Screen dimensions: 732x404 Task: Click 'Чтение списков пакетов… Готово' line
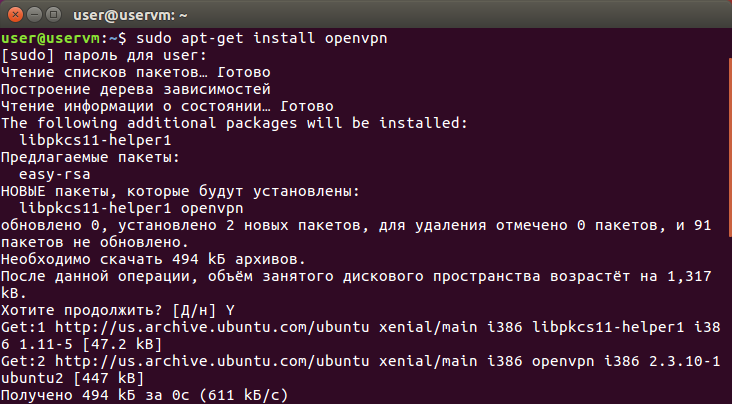(x=135, y=72)
